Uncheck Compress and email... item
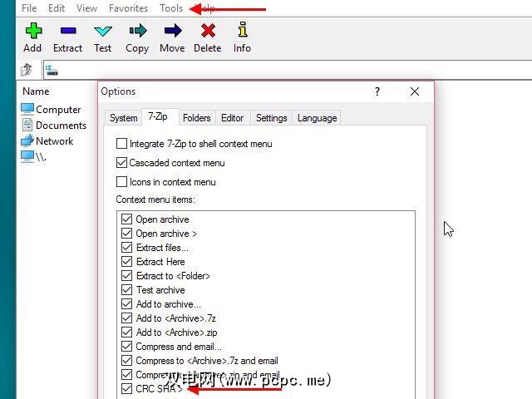Screen dimensions: 532x399 click(x=126, y=347)
